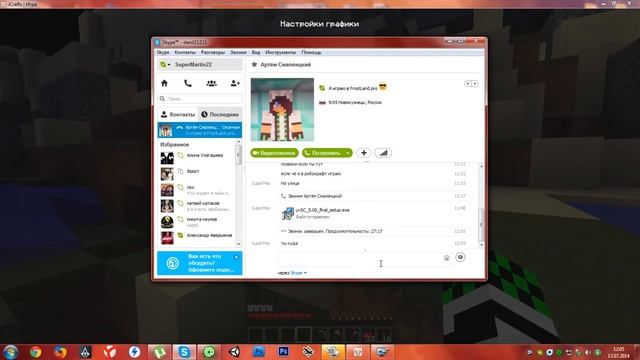Open the first Photoshop taskbar icon
This screenshot has width=640, height=360.
click(259, 352)
